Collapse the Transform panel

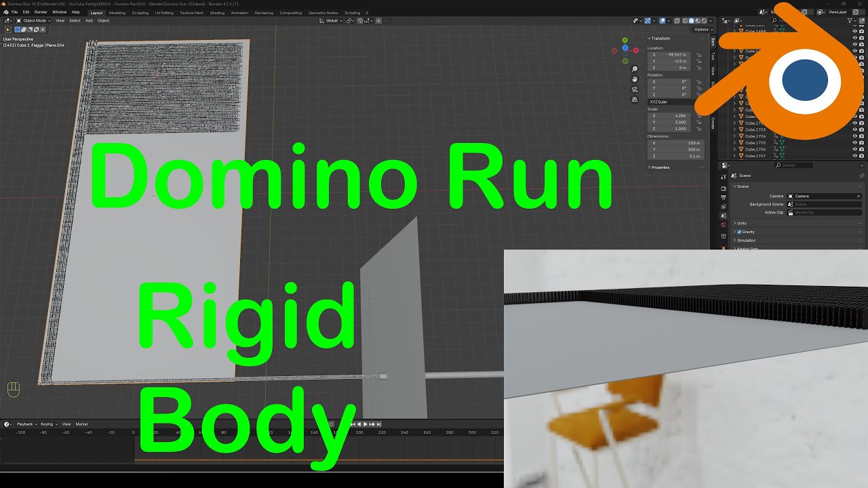[660, 38]
